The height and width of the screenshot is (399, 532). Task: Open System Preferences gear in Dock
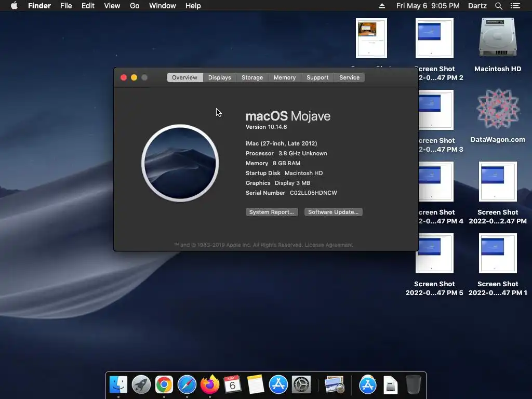point(301,385)
